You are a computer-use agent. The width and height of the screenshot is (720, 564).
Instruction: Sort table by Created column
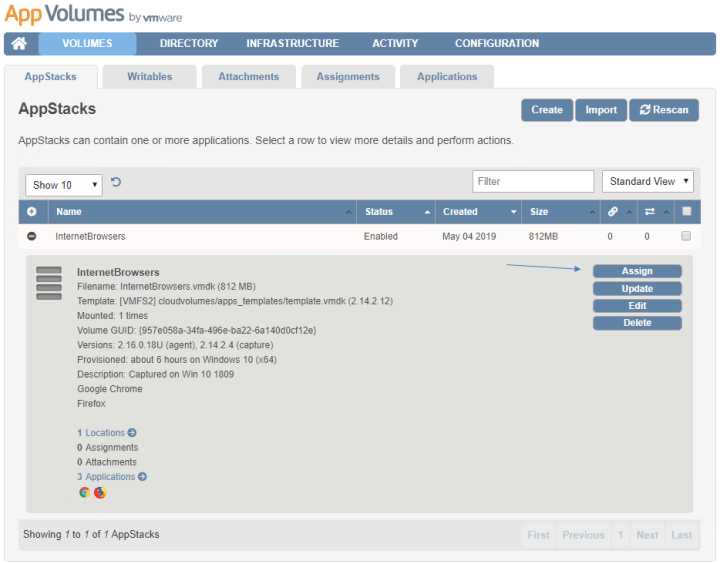point(478,212)
